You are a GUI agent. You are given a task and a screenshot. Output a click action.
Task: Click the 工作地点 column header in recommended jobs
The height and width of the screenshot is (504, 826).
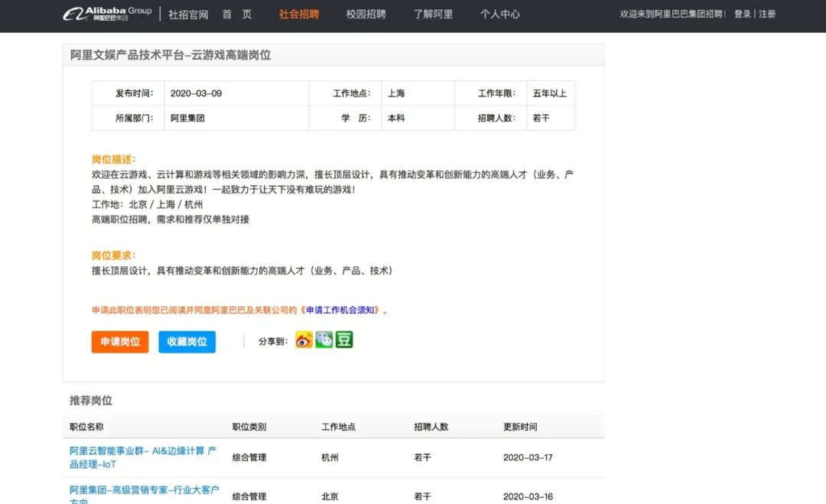point(338,427)
